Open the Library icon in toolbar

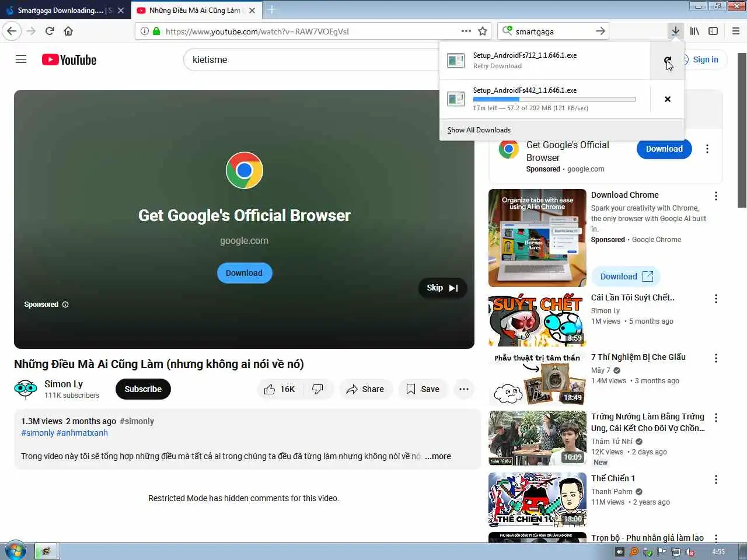[694, 31]
